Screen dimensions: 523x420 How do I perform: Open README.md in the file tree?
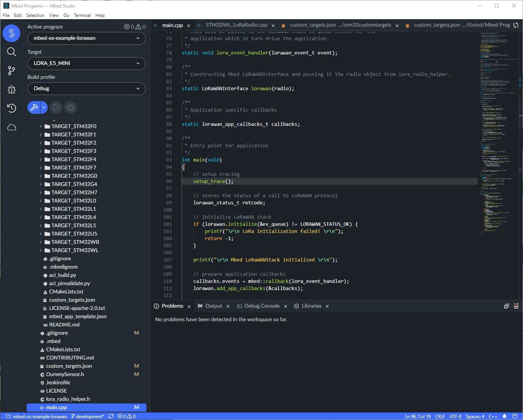[x=64, y=325]
